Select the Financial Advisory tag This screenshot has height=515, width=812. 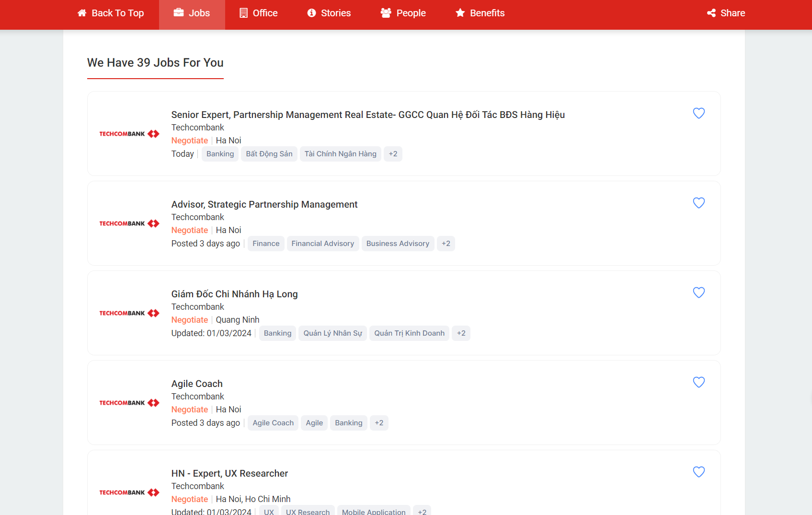(323, 244)
